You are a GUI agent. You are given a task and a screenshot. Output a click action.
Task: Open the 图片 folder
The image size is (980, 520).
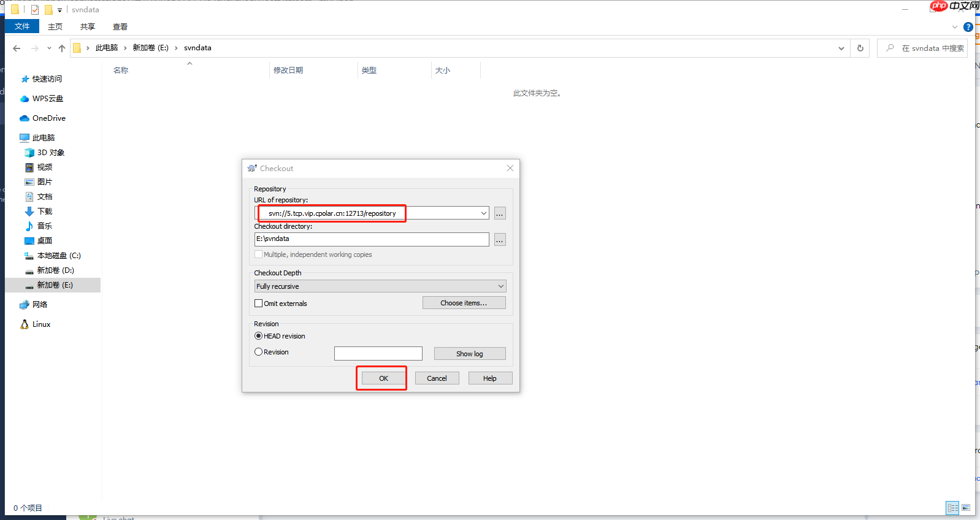tap(44, 182)
